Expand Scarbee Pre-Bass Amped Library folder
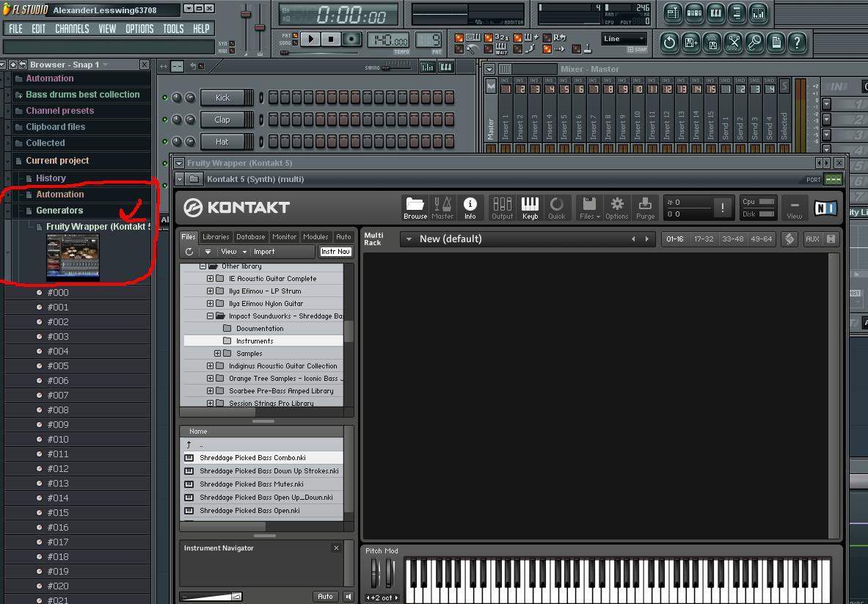 211,391
